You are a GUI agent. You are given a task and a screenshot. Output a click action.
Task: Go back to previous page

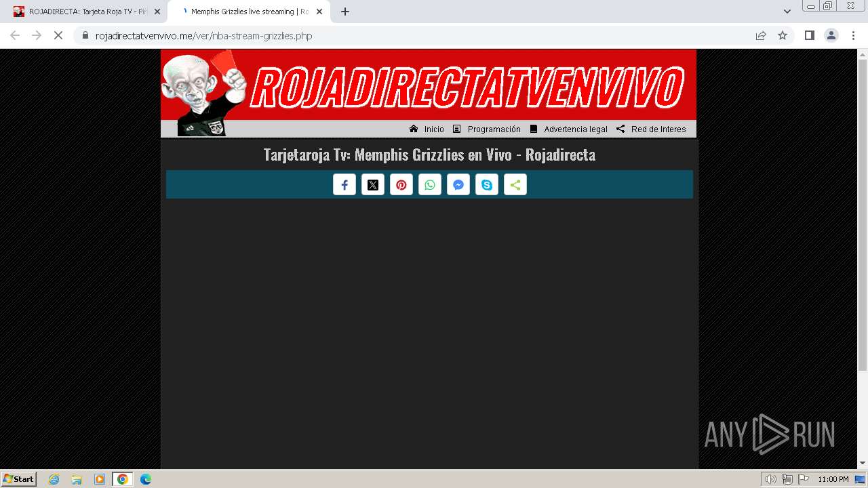click(15, 35)
